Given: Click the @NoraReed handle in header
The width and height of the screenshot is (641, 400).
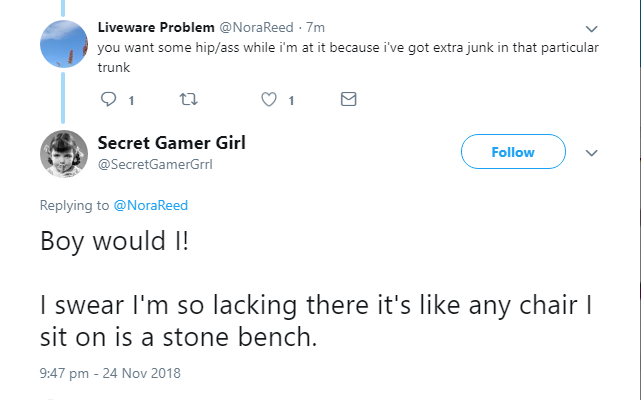Looking at the screenshot, I should coord(256,27).
